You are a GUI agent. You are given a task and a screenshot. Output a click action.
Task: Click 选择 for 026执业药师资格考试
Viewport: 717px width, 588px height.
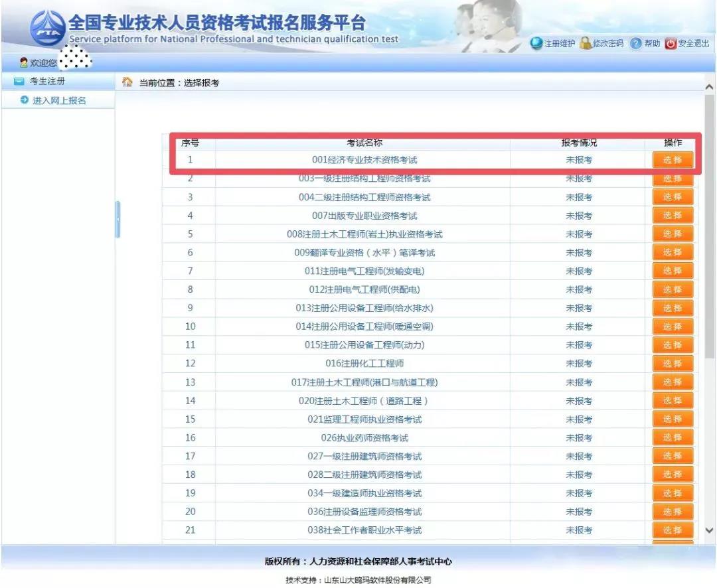[x=673, y=437]
